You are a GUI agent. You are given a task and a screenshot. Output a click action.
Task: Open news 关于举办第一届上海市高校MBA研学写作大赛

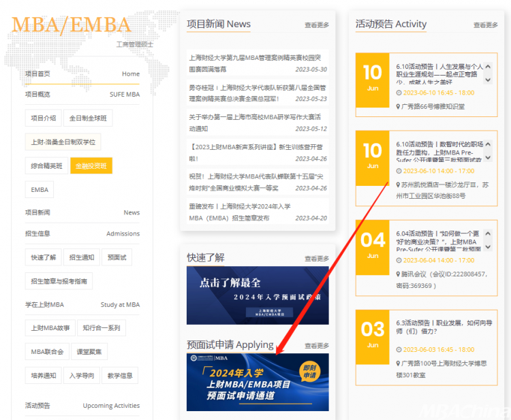point(258,123)
